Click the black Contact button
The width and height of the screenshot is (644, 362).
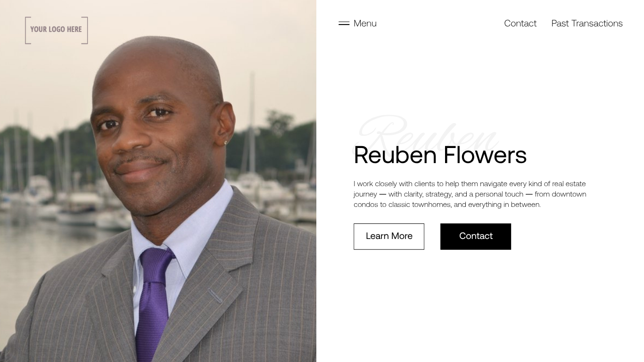(476, 236)
